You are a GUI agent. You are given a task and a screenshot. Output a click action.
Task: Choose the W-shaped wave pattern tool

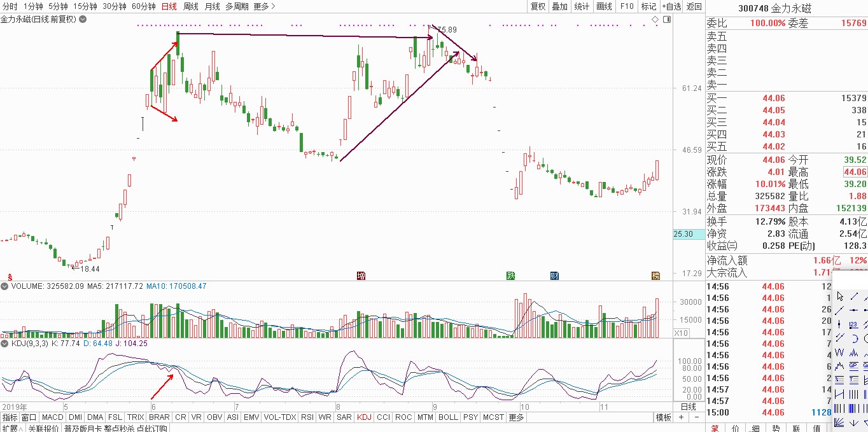coord(839,352)
